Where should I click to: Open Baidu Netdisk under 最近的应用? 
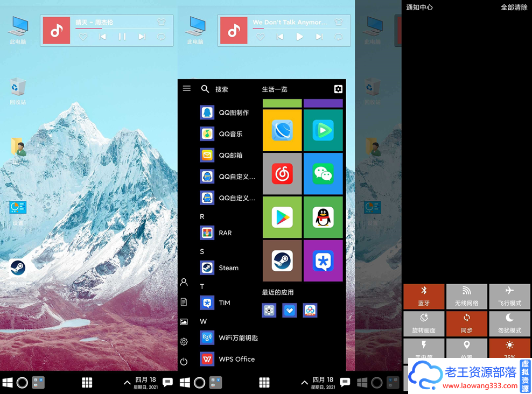[310, 310]
